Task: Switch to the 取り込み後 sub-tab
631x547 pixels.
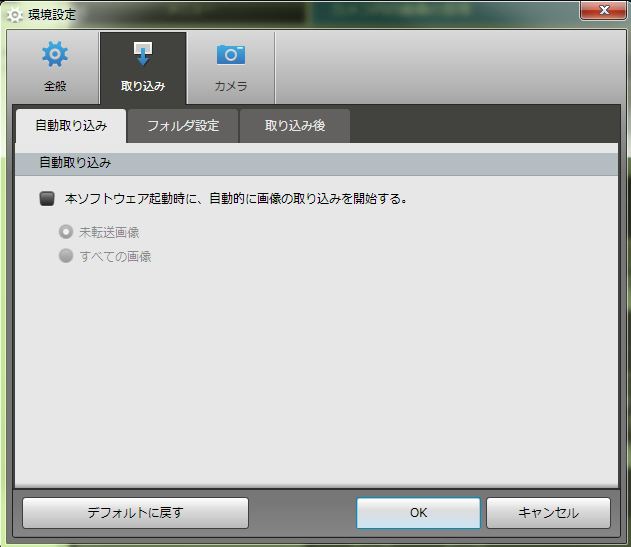Action: pyautogui.click(x=295, y=126)
